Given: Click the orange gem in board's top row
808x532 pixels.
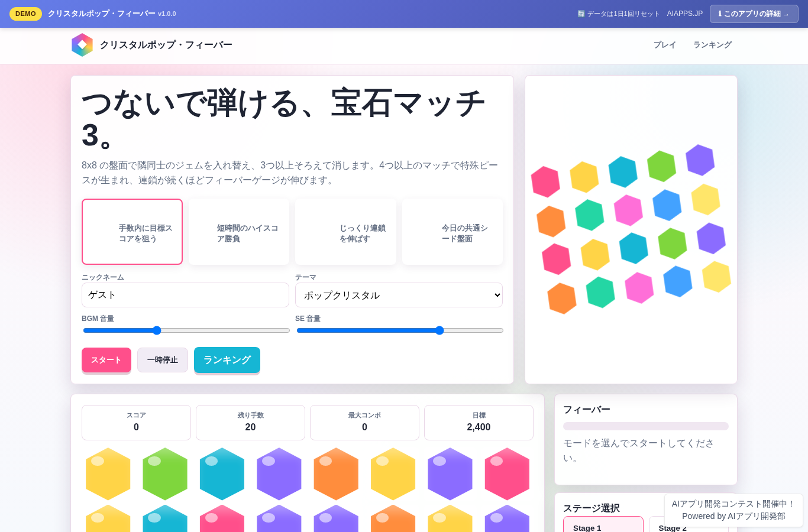Looking at the screenshot, I should point(336,474).
